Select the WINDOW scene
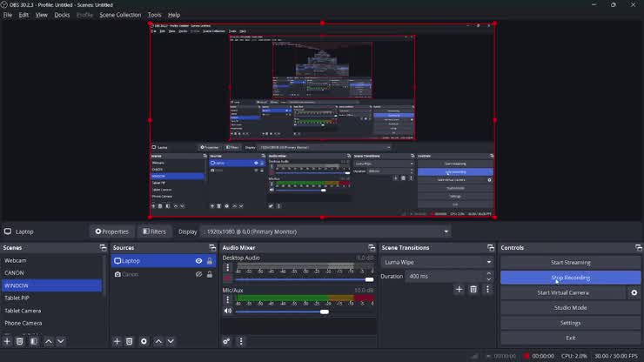The width and height of the screenshot is (644, 362). click(x=51, y=285)
